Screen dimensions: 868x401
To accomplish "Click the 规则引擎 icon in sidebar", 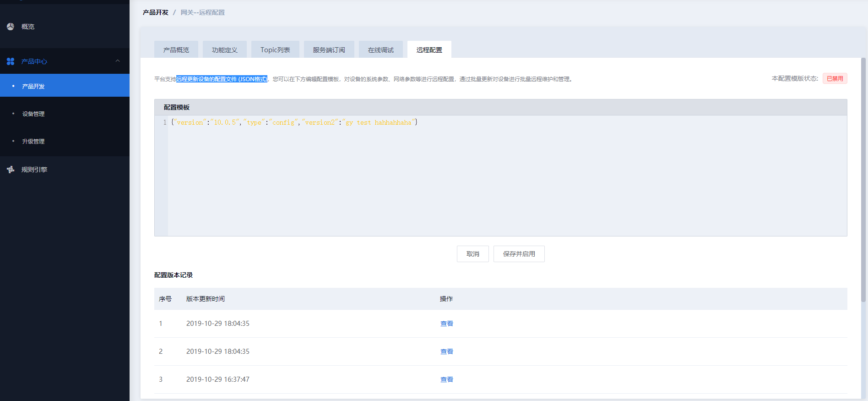I will click(11, 170).
